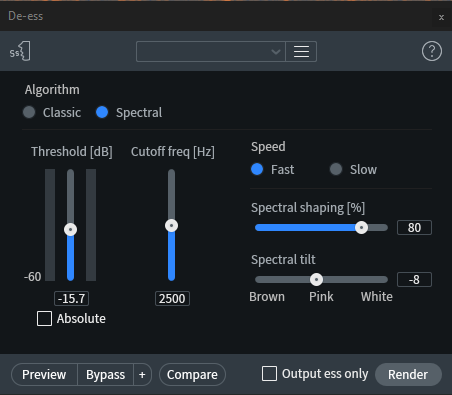Click the Spectral shaping slider handle
The width and height of the screenshot is (452, 395).
361,227
